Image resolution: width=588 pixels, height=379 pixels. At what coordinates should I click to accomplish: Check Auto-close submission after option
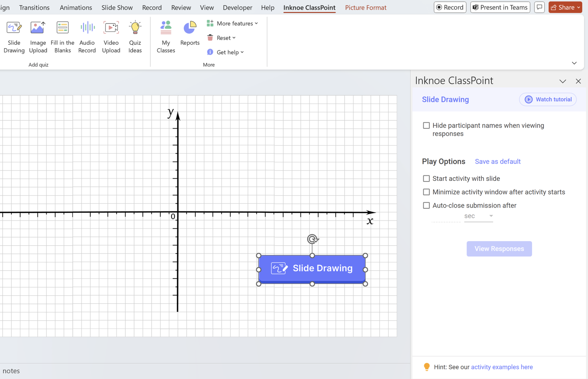pos(426,205)
